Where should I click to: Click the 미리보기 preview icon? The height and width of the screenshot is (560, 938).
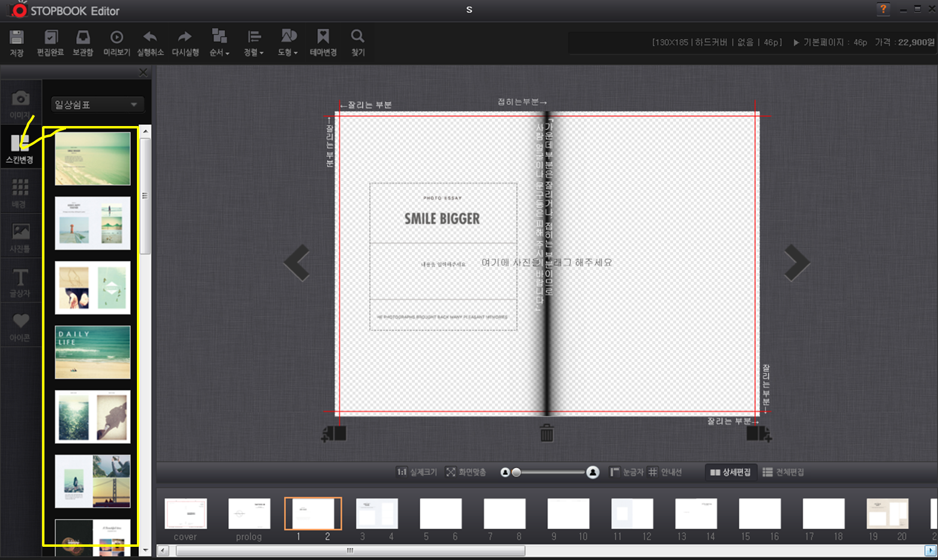116,38
